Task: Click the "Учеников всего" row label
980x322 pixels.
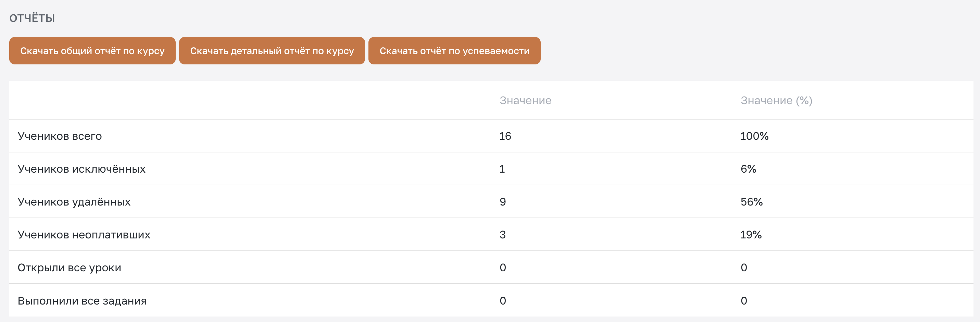Action: tap(60, 136)
